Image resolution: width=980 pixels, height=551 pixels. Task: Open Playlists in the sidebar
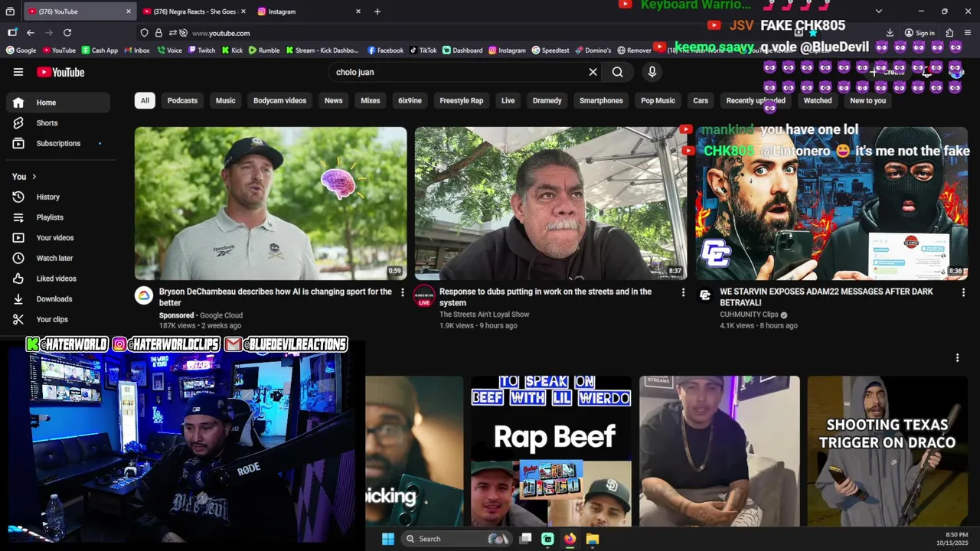(58, 217)
